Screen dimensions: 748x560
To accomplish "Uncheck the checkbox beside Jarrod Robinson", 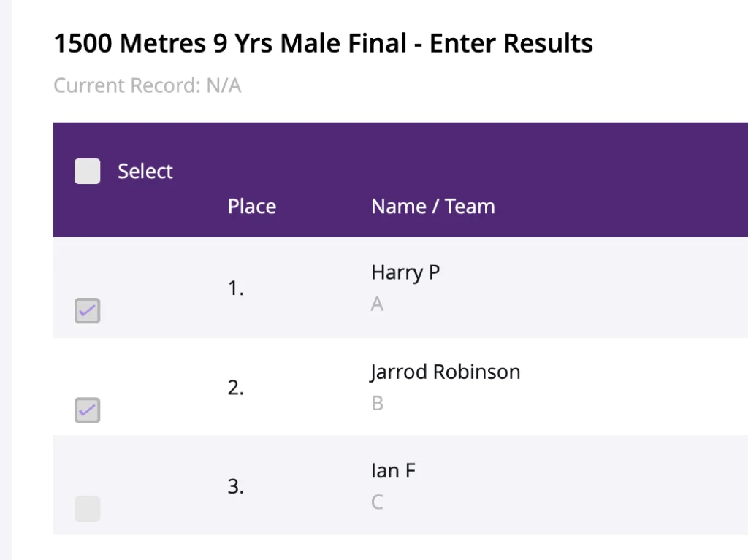I will click(x=88, y=410).
